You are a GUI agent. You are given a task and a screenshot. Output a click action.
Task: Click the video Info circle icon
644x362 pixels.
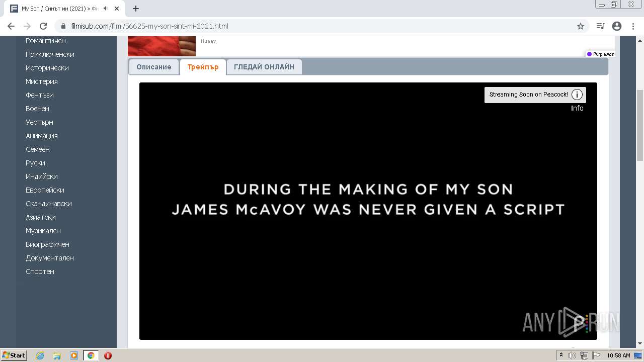pos(577,95)
